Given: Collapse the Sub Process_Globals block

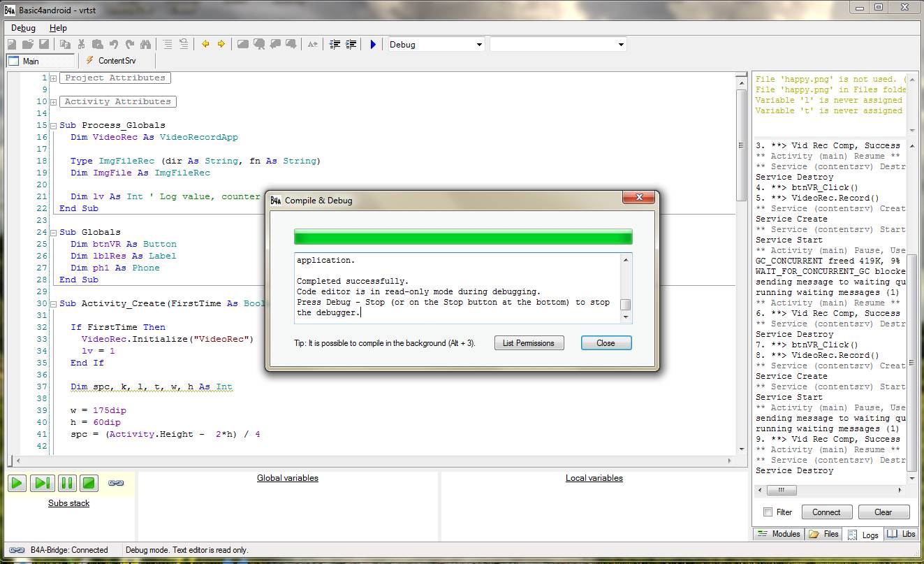Looking at the screenshot, I should tap(53, 126).
